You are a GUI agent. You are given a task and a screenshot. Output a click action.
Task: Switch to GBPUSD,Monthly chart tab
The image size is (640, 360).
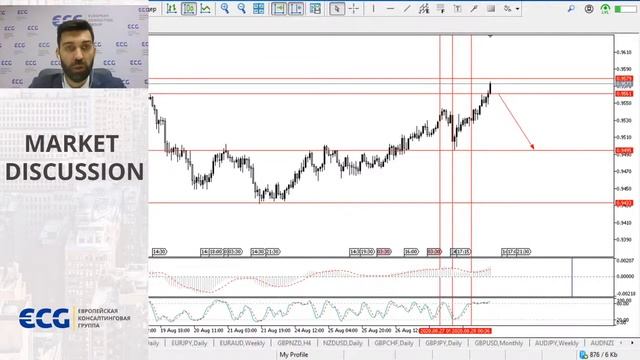coord(498,343)
